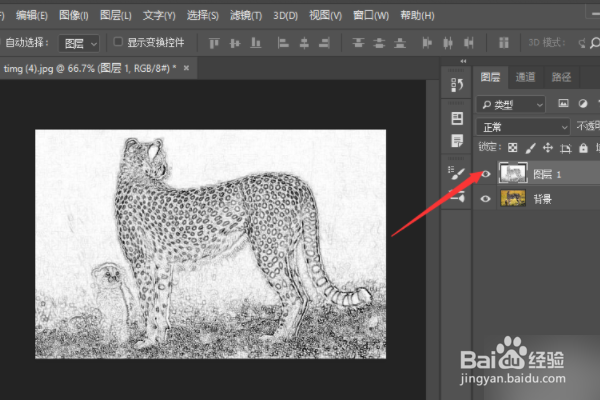Viewport: 600px width, 400px height.
Task: Switch to the 通道 panel tab
Action: (x=525, y=78)
